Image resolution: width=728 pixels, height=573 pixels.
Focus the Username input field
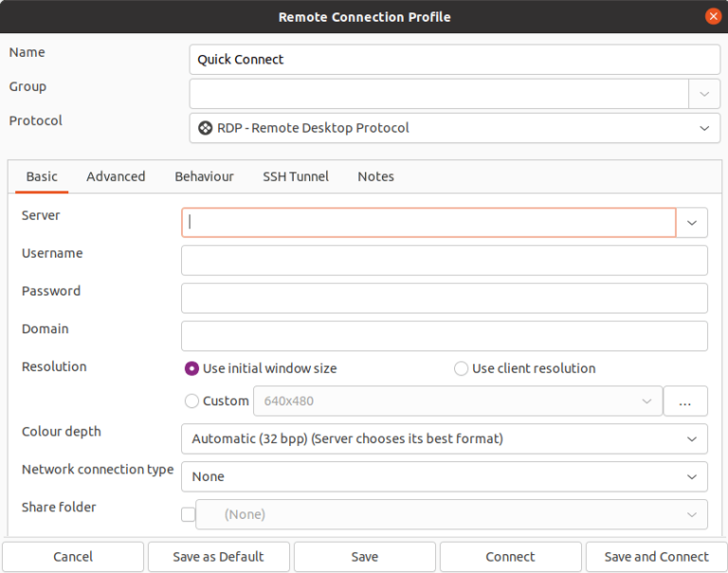point(444,260)
